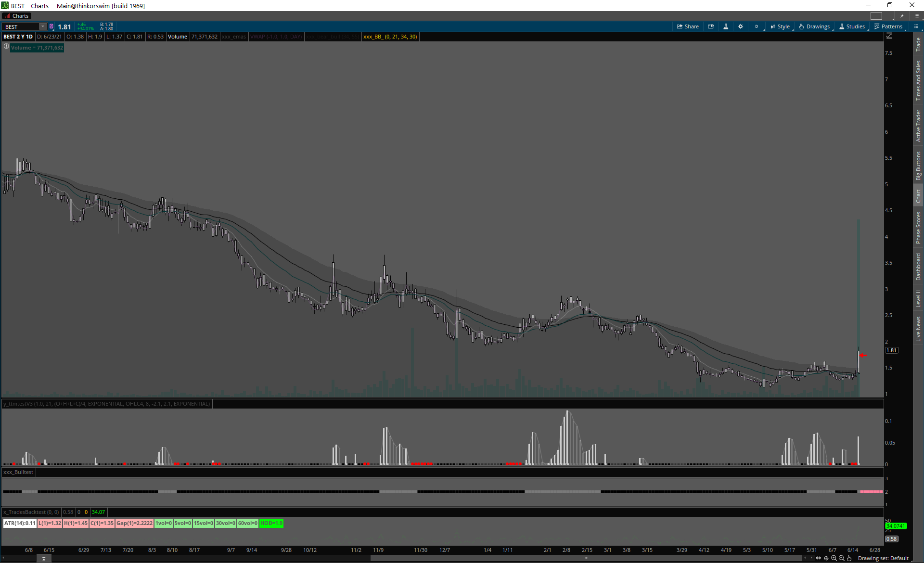
Task: Click the expand chart arrows icon
Action: pyautogui.click(x=818, y=558)
